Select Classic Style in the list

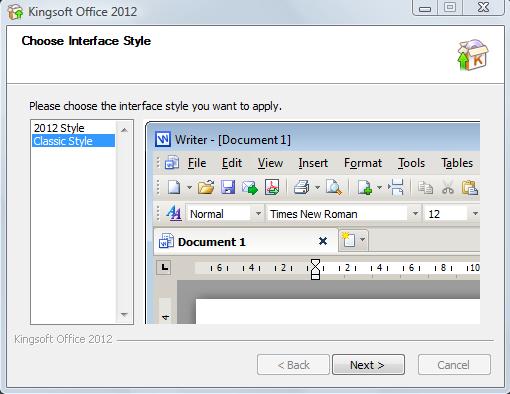pyautogui.click(x=73, y=141)
